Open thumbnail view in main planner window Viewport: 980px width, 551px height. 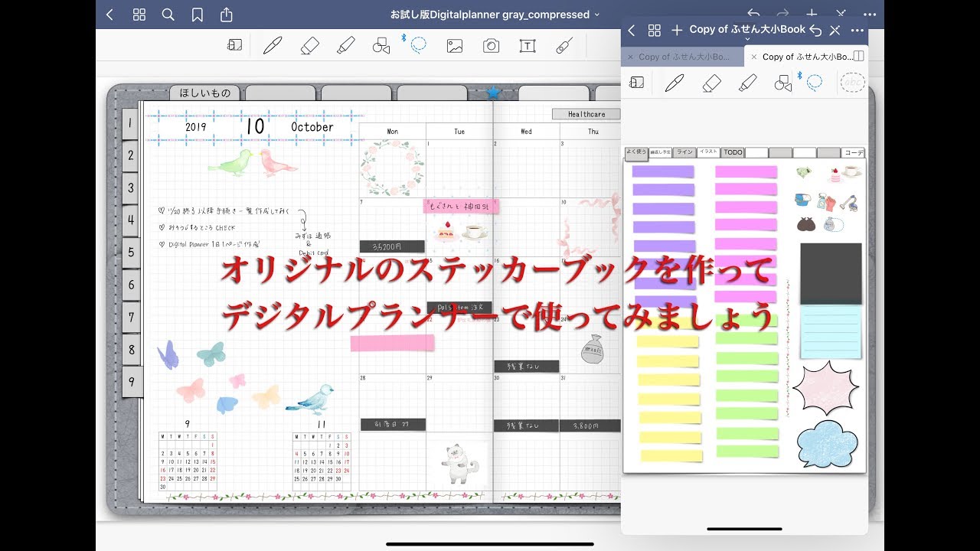(139, 15)
